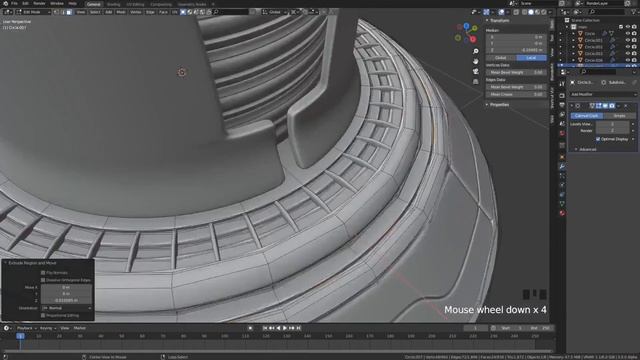Image resolution: width=640 pixels, height=360 pixels.
Task: Click the zoom magnifier viewport icon
Action: pyautogui.click(x=476, y=51)
